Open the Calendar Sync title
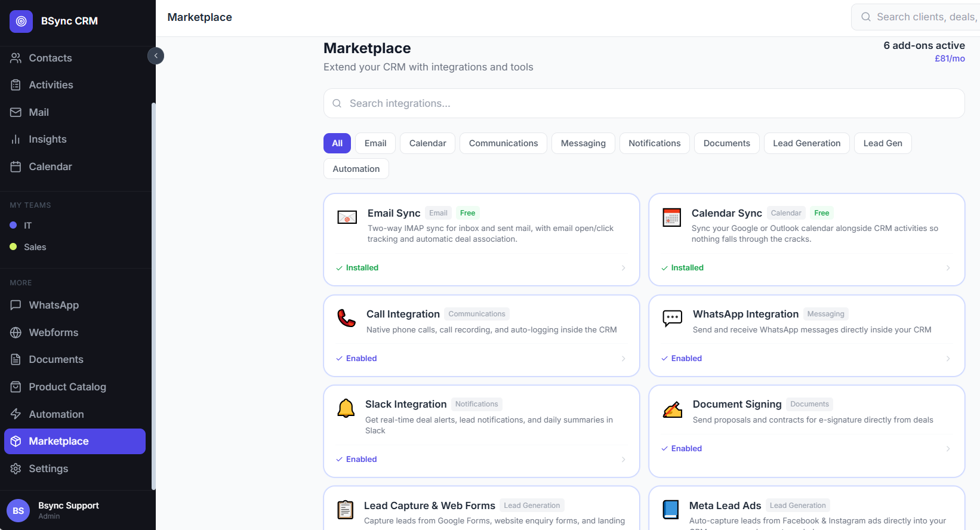Image resolution: width=980 pixels, height=530 pixels. (x=726, y=213)
